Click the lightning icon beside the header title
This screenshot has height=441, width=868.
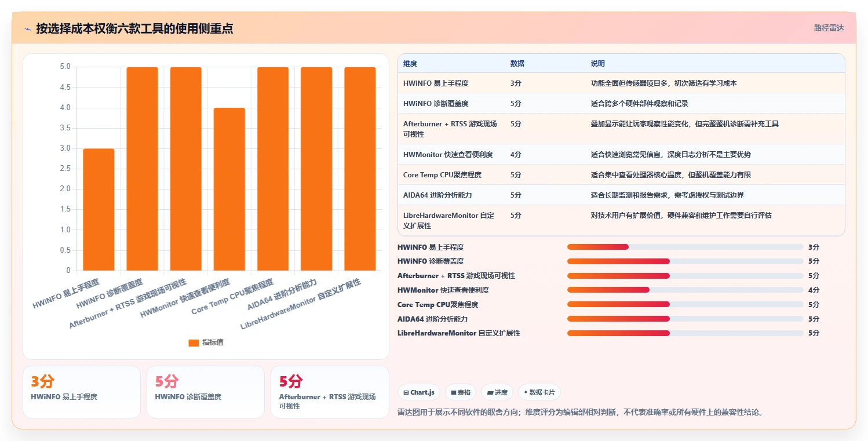point(27,28)
